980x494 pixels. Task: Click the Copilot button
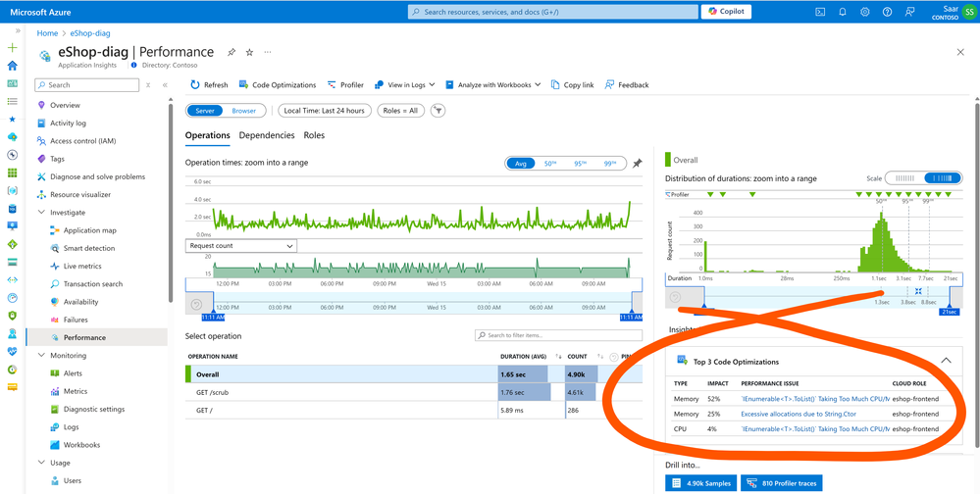(726, 12)
